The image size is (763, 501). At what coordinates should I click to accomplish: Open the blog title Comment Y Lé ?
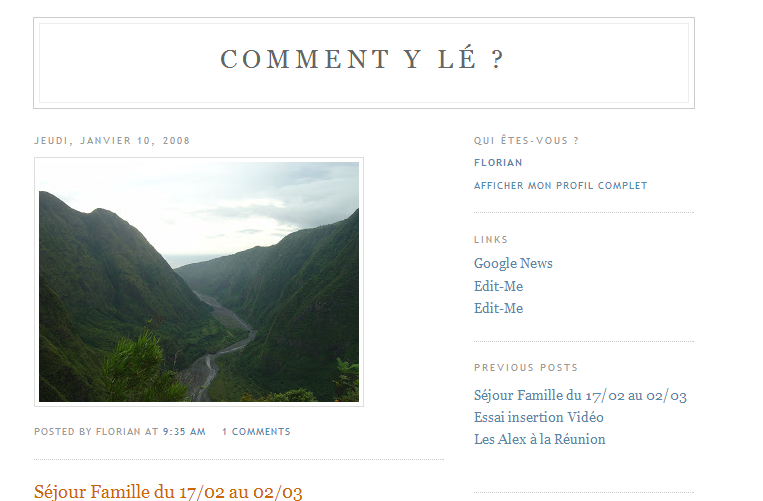click(362, 59)
